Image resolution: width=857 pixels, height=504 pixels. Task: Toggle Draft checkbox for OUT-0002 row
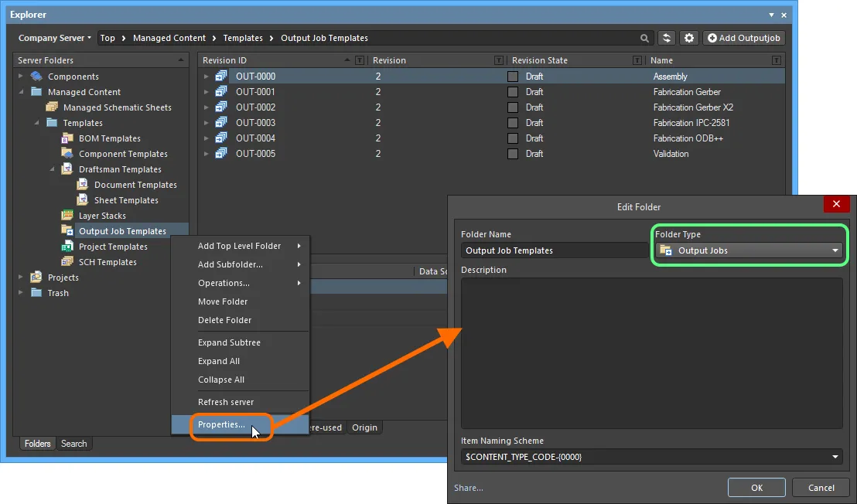(x=513, y=107)
